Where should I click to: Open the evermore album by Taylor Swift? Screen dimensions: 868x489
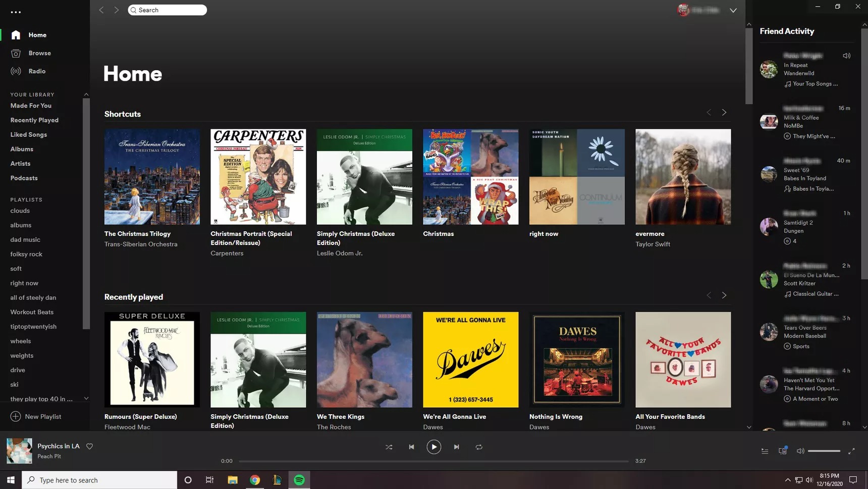683,176
